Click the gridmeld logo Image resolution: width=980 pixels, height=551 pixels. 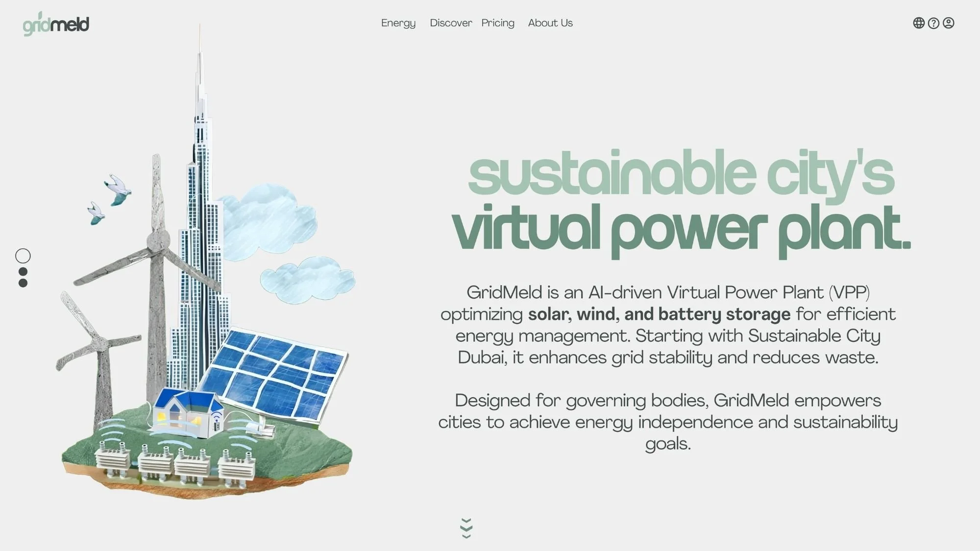(x=56, y=24)
